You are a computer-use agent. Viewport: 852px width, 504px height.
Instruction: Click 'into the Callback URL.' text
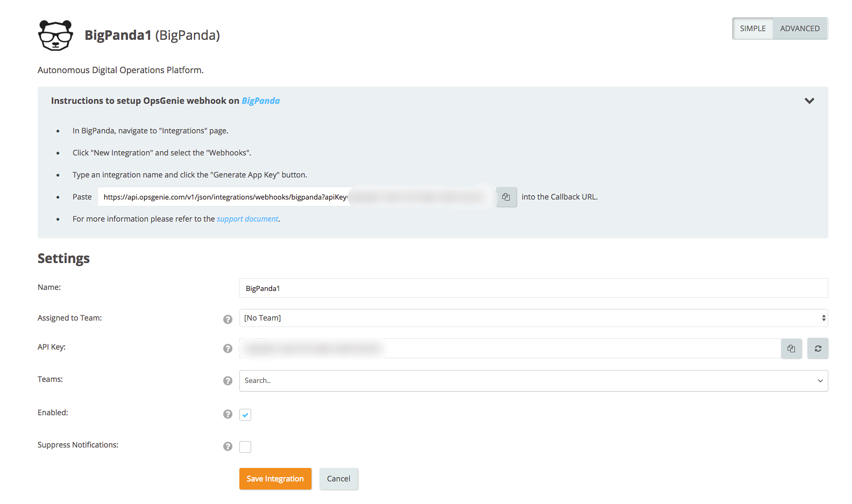(559, 197)
